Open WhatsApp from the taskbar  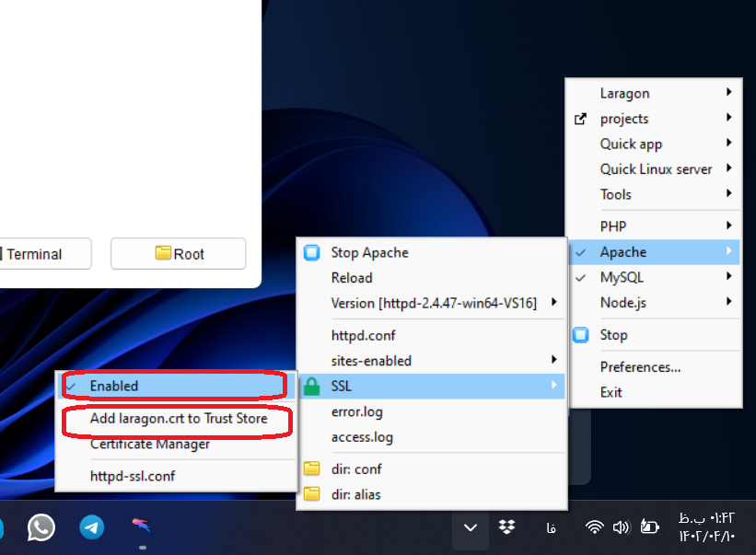click(x=41, y=527)
